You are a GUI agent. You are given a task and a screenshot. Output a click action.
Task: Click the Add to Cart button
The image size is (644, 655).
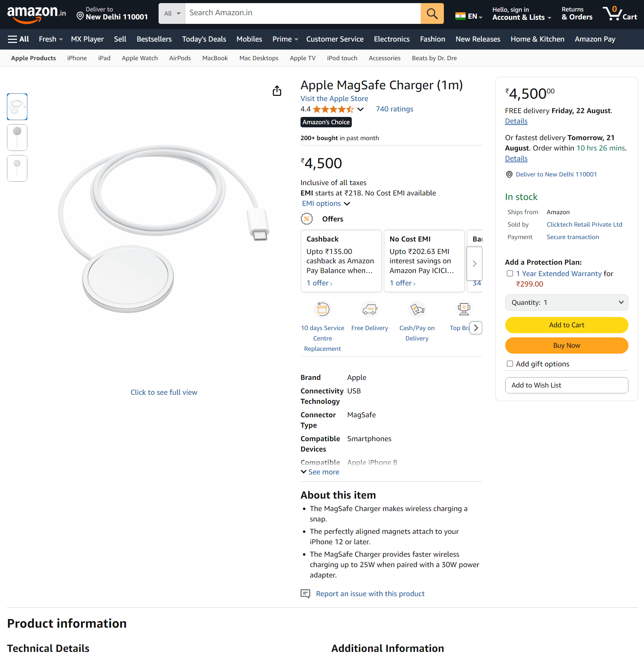tap(566, 325)
